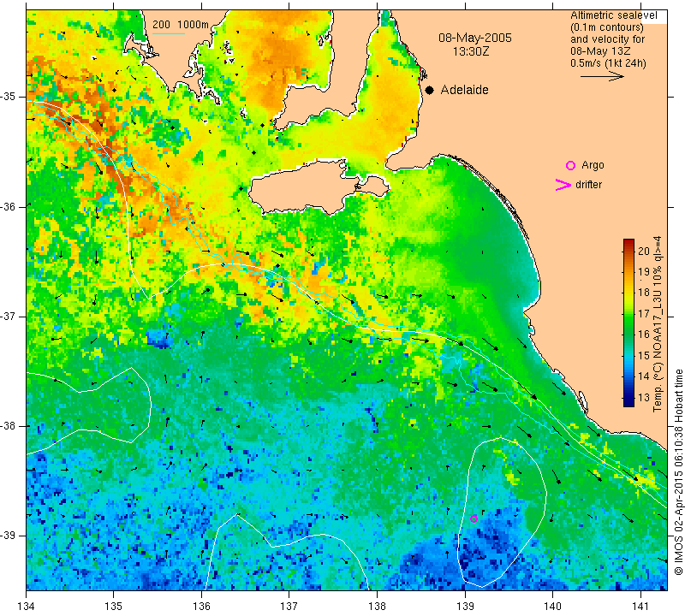Click the colorbar value 17
The image size is (685, 616).
point(644,313)
